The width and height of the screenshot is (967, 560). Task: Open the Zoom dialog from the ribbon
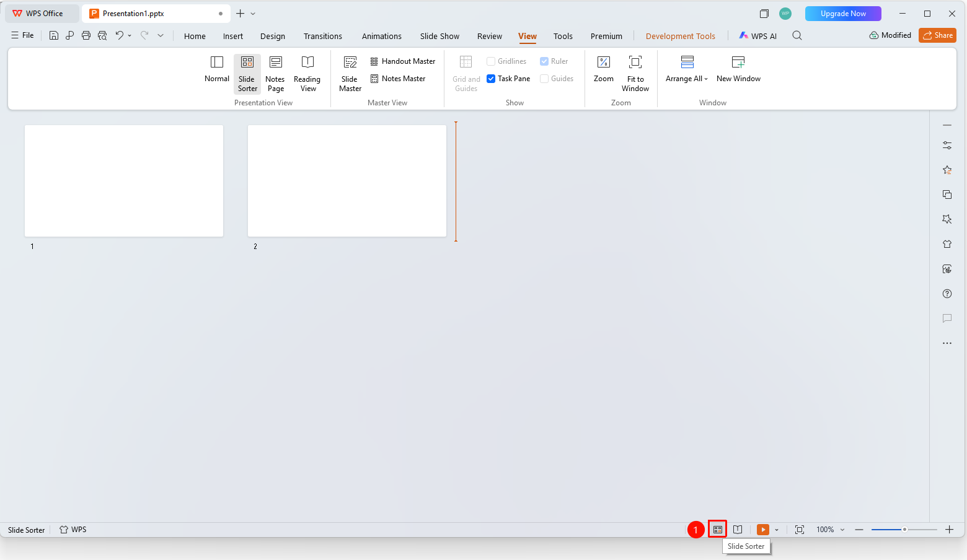click(x=603, y=70)
